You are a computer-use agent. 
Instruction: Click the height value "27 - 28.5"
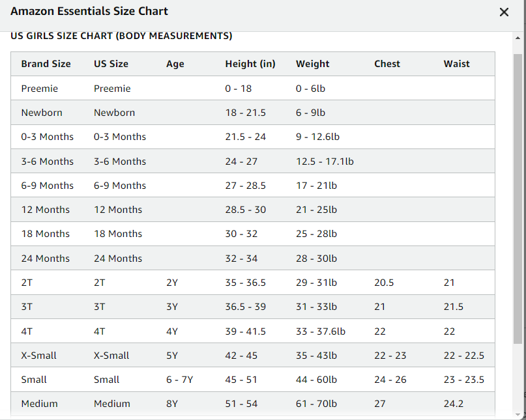245,186
